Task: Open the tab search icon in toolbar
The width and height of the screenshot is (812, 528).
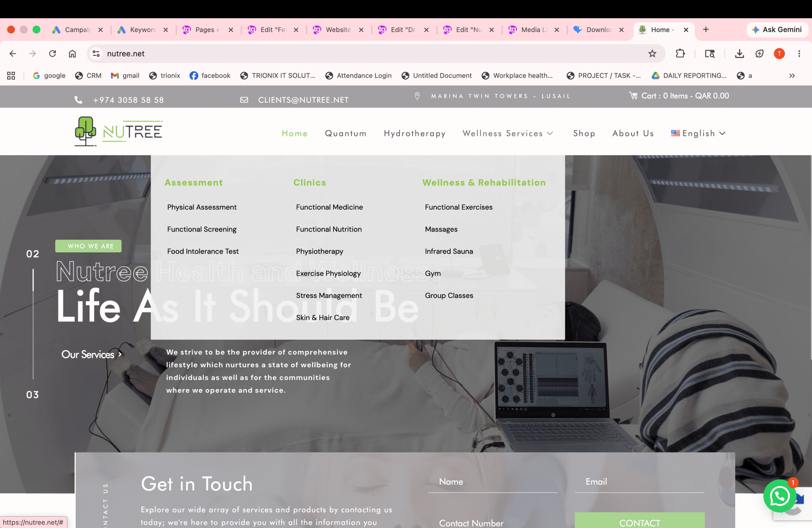Action: 710,54
